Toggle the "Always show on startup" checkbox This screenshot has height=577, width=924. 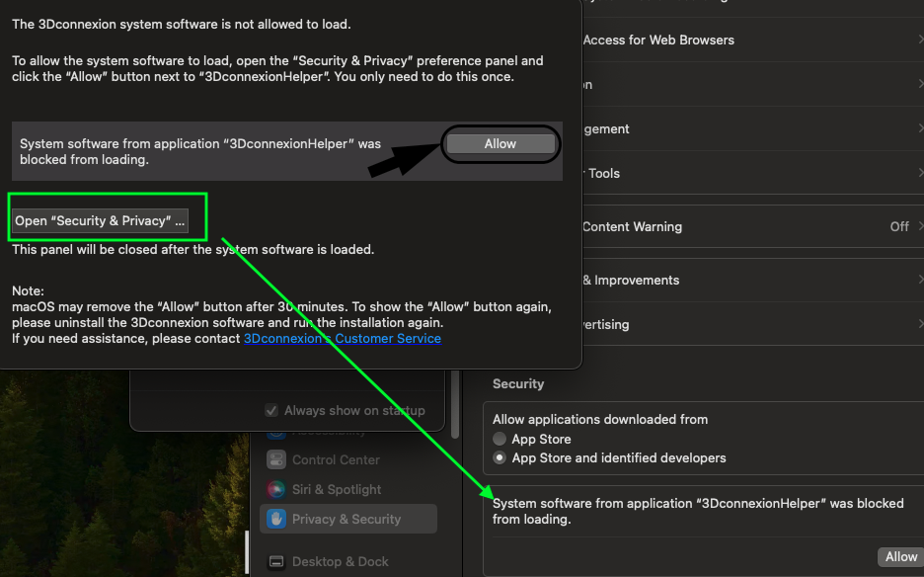(x=271, y=410)
